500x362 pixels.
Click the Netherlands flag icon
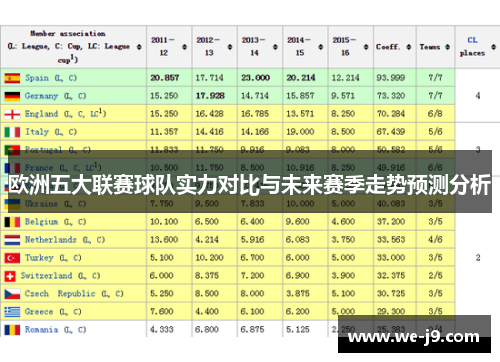(12, 240)
